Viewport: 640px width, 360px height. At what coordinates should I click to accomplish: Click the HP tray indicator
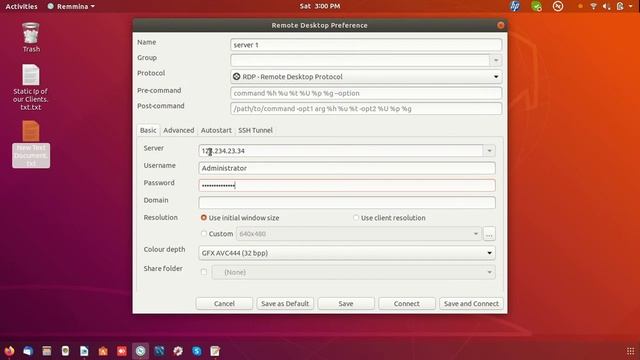pyautogui.click(x=515, y=6)
